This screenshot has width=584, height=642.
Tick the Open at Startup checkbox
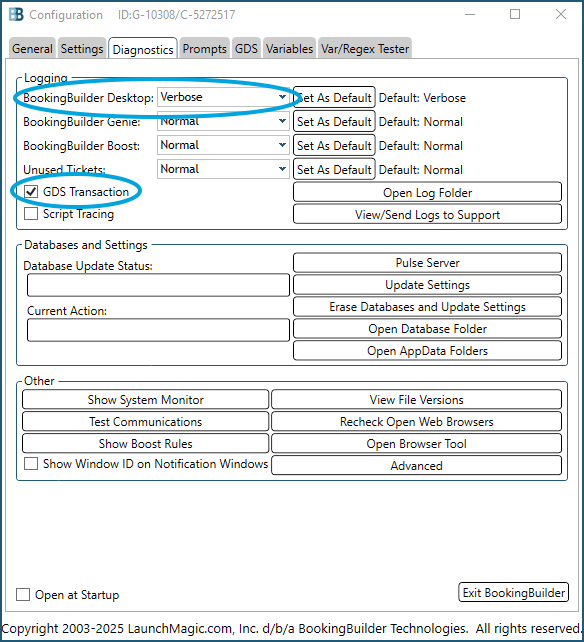(23, 595)
